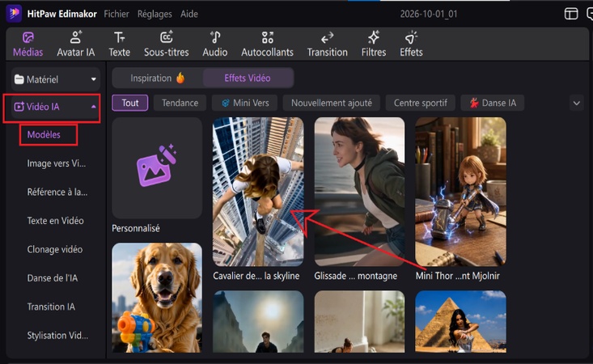The image size is (593, 364).
Task: Select the Centre sportif filter
Action: tap(420, 103)
